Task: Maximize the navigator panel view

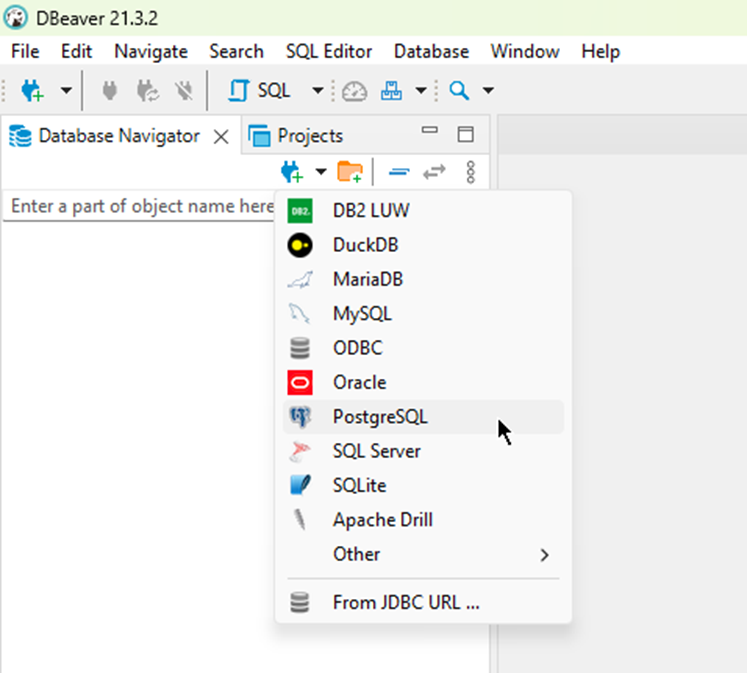Action: 465,134
